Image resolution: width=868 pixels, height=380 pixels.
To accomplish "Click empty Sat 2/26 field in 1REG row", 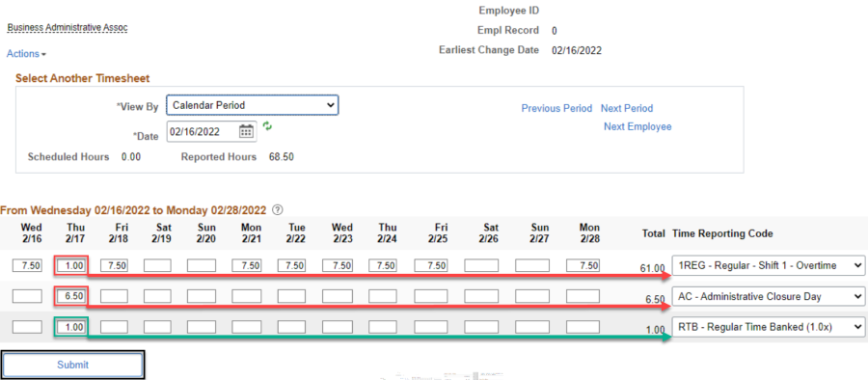I will [x=481, y=265].
